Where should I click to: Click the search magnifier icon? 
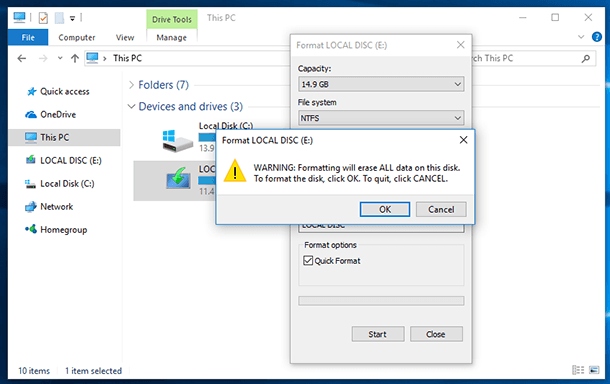click(585, 58)
